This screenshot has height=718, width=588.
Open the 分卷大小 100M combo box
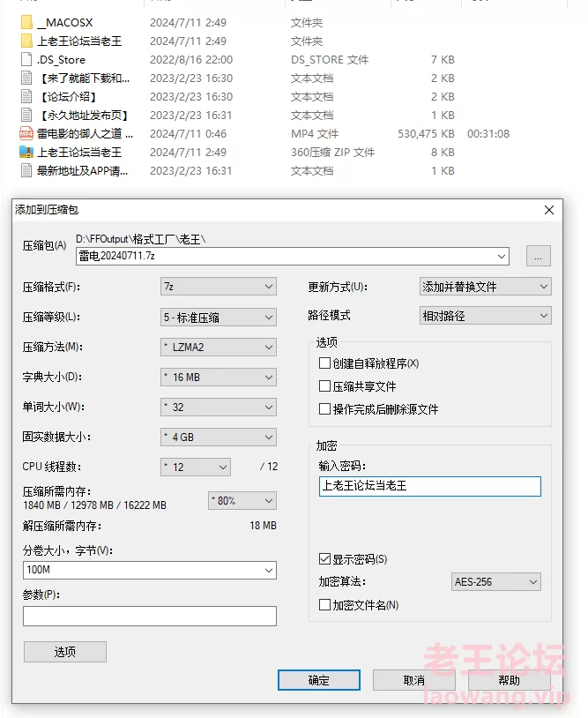pyautogui.click(x=150, y=570)
